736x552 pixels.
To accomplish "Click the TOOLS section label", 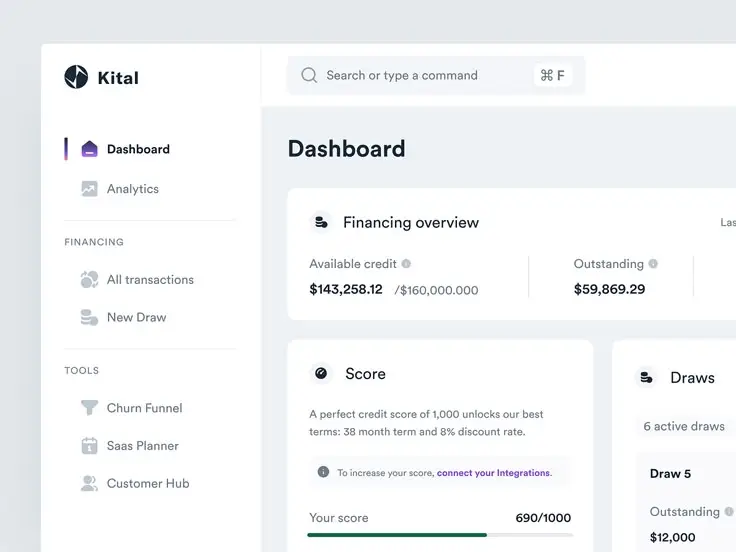I will 82,370.
